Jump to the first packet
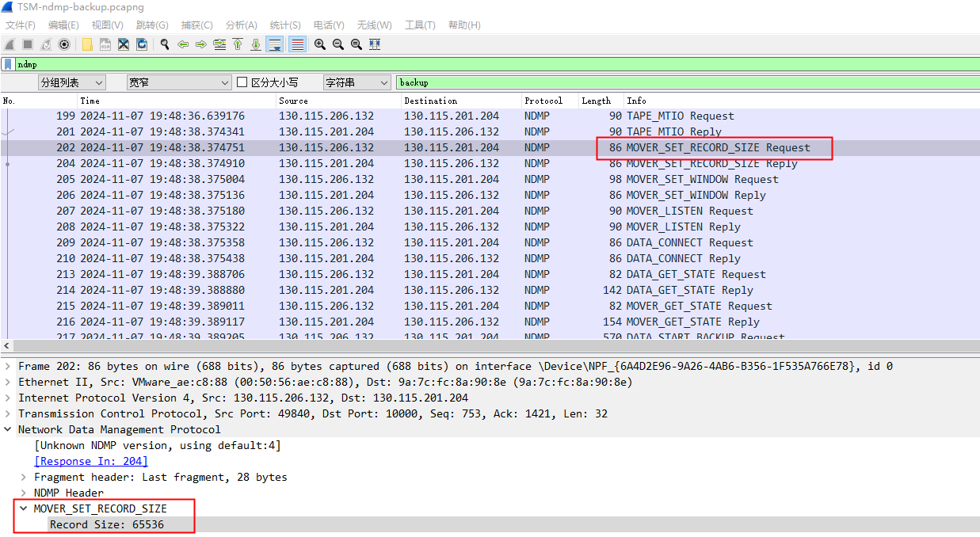 point(238,44)
